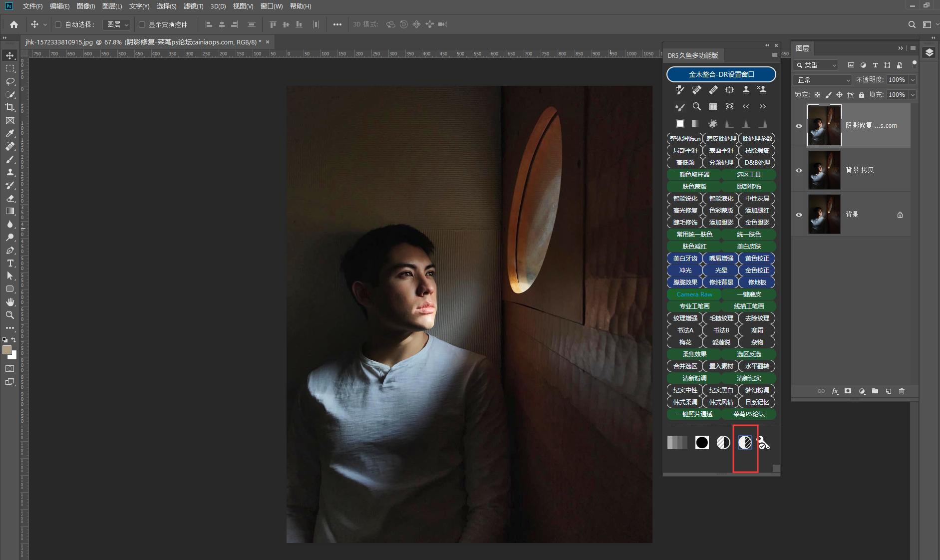Image resolution: width=940 pixels, height=560 pixels.
Task: Open the 不透明度 opacity dropdown
Action: 913,80
